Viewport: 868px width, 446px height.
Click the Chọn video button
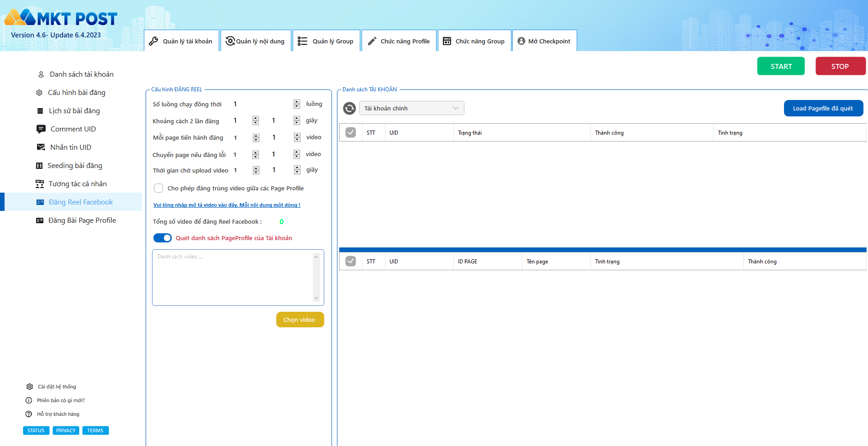point(300,320)
